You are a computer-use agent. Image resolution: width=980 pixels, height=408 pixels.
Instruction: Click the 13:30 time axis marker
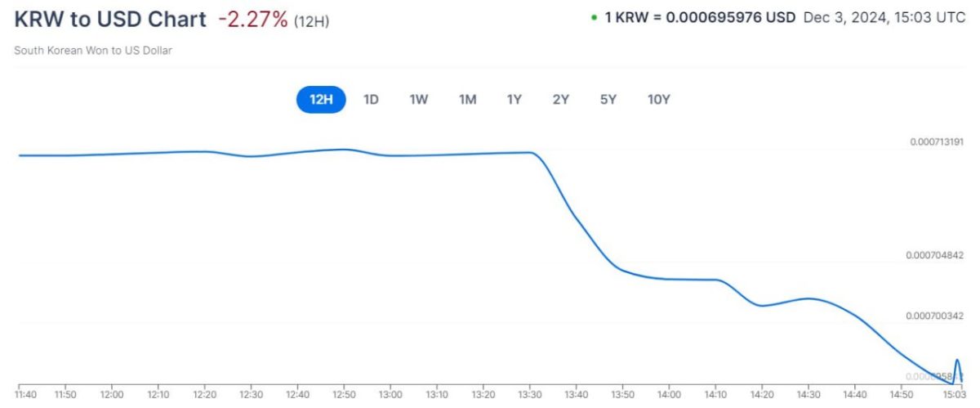pos(532,395)
